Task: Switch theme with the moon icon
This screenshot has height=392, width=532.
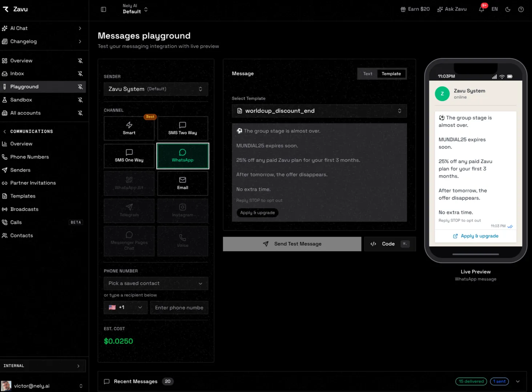Action: 508,9
